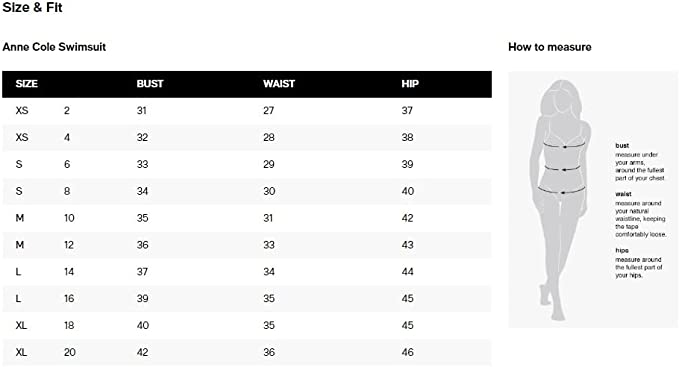
Task: Select the L size 14 row
Action: click(x=247, y=272)
